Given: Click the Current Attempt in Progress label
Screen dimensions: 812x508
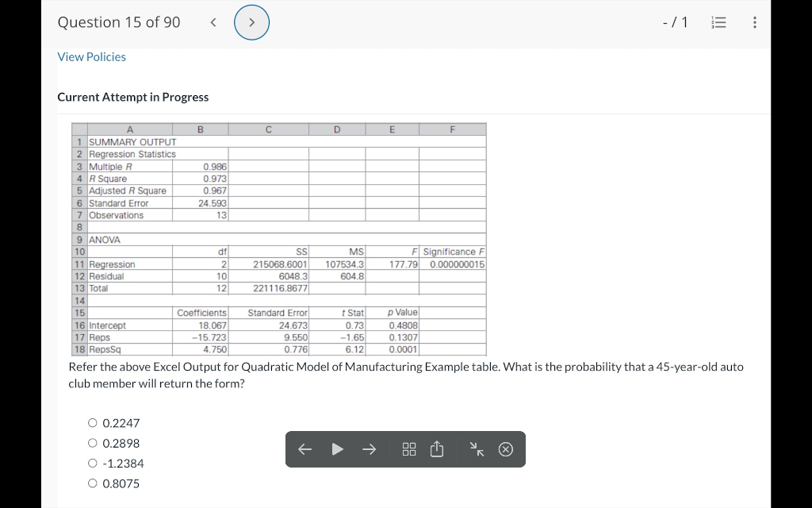Looking at the screenshot, I should [132, 97].
